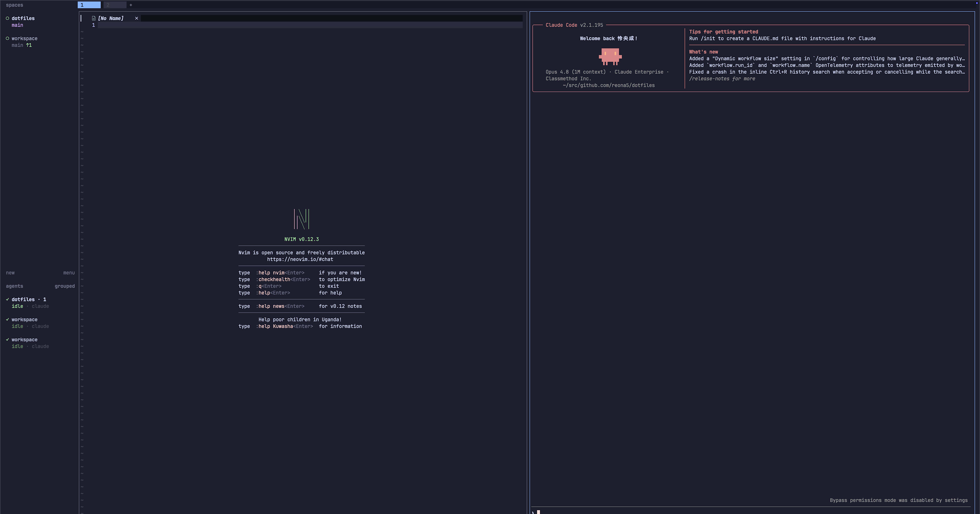This screenshot has width=980, height=514.
Task: Open the https://neovim.io/#chat link
Action: click(x=300, y=259)
